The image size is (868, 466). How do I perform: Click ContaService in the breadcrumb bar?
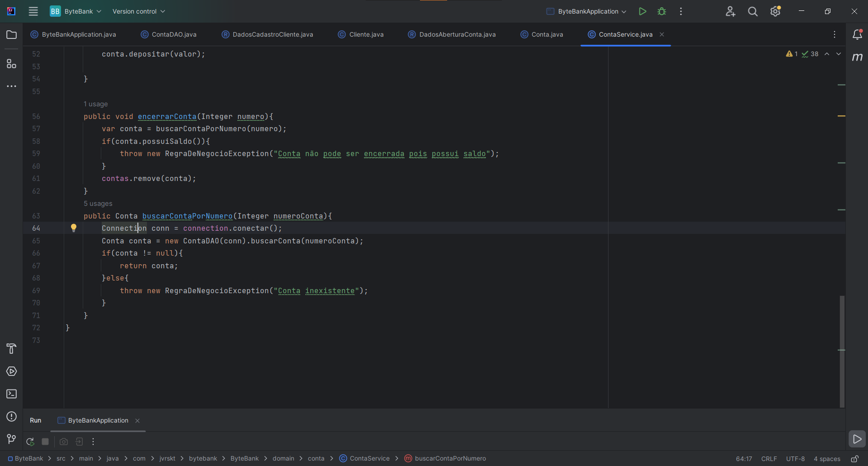[x=364, y=459]
